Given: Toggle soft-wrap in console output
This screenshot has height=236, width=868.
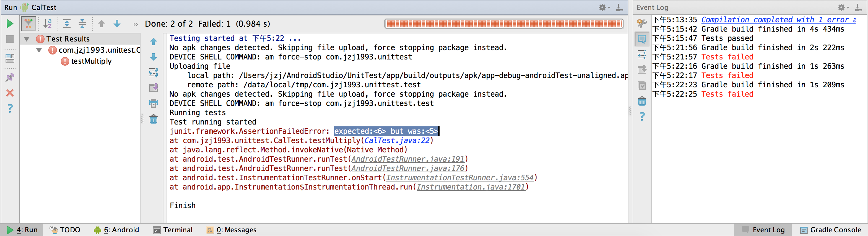Looking at the screenshot, I should tap(153, 72).
